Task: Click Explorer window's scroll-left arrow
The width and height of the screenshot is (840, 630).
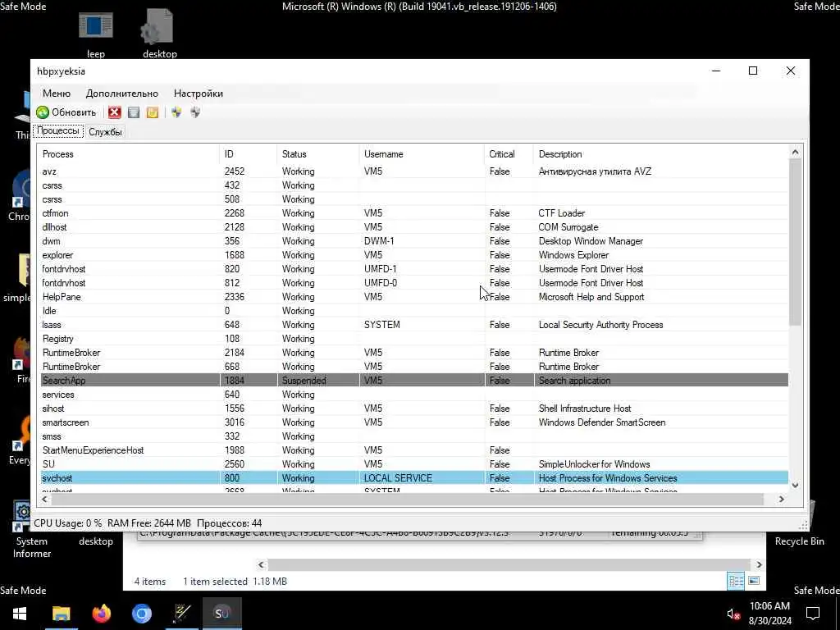Action: [x=261, y=564]
